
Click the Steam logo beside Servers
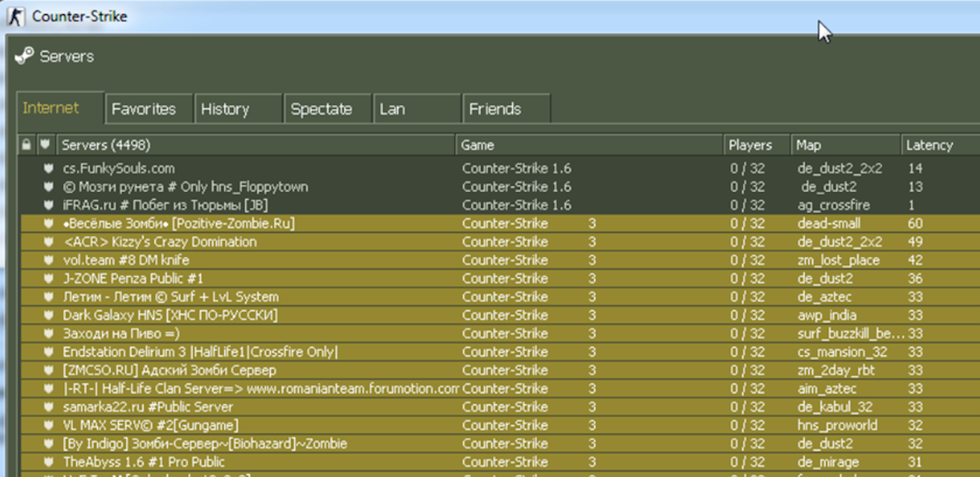(24, 56)
